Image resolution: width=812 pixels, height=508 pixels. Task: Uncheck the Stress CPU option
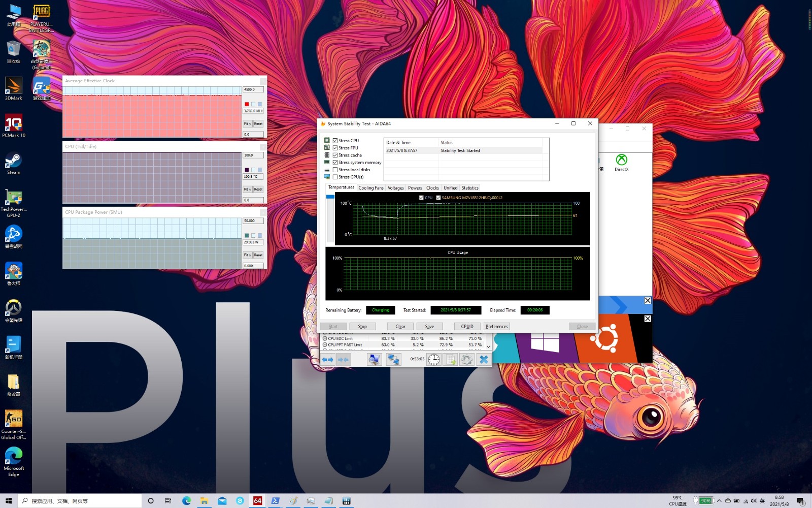coord(335,140)
